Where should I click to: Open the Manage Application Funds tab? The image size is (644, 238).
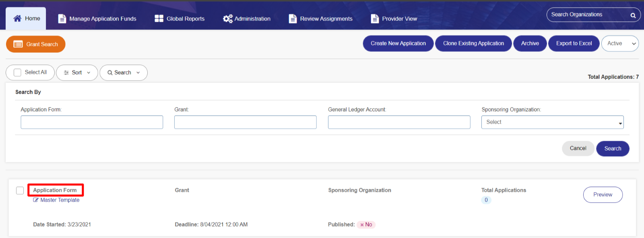coord(97,19)
